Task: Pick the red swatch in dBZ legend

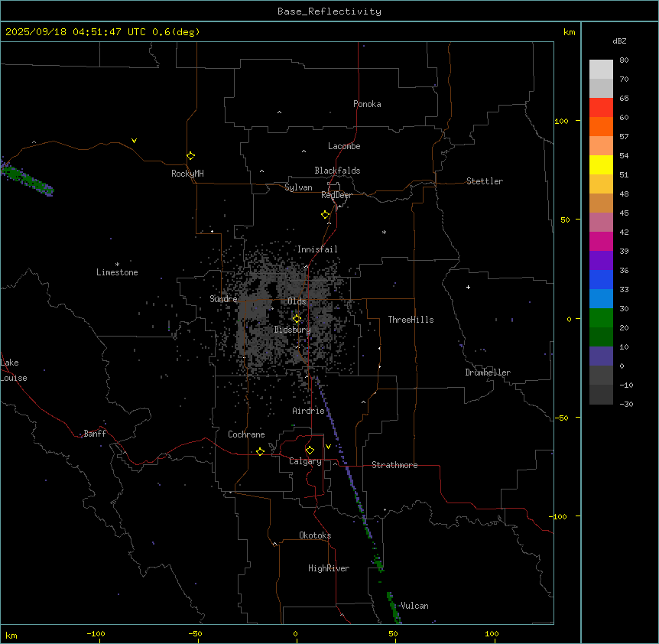Action: click(601, 107)
